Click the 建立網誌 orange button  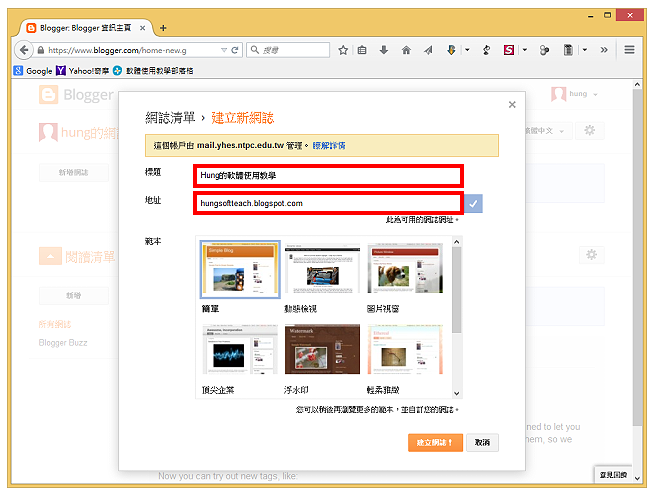(x=435, y=442)
